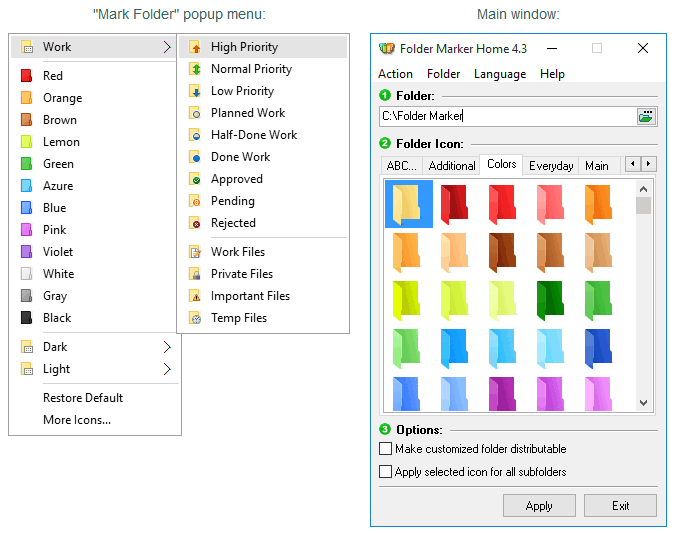Viewport: 675px width, 533px height.
Task: Pick the dark brown folder icon
Action: tap(503, 252)
